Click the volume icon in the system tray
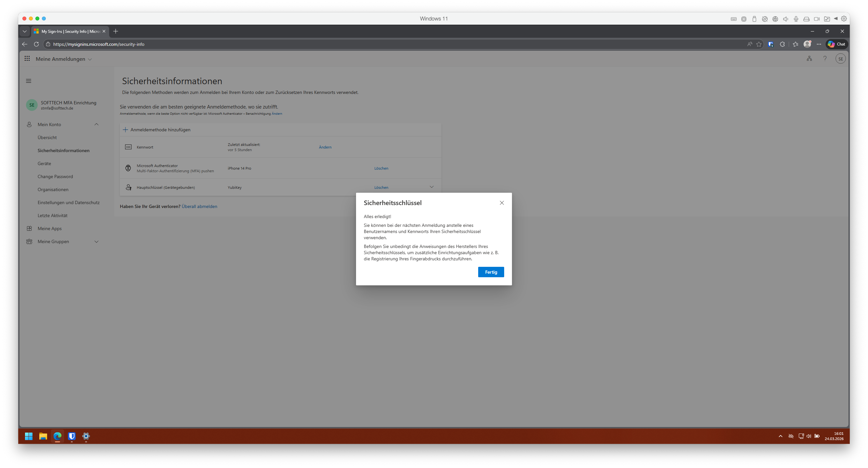The image size is (868, 468). (809, 436)
